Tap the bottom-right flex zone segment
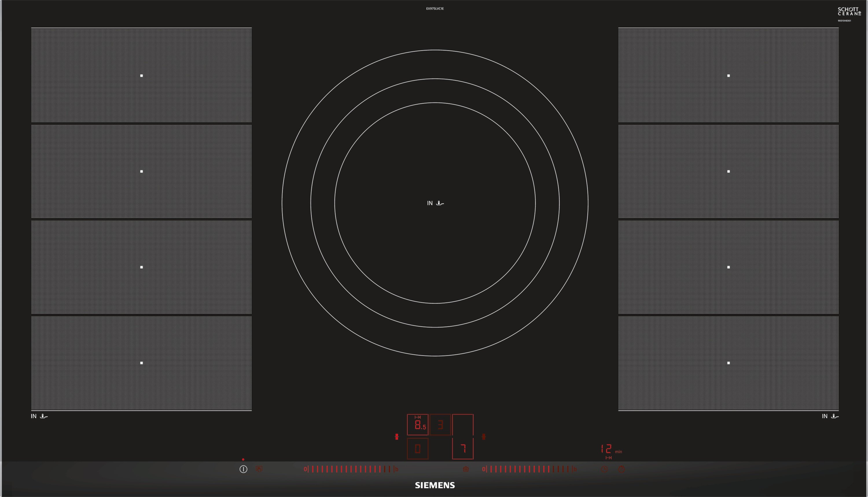This screenshot has height=497, width=868. tap(728, 363)
